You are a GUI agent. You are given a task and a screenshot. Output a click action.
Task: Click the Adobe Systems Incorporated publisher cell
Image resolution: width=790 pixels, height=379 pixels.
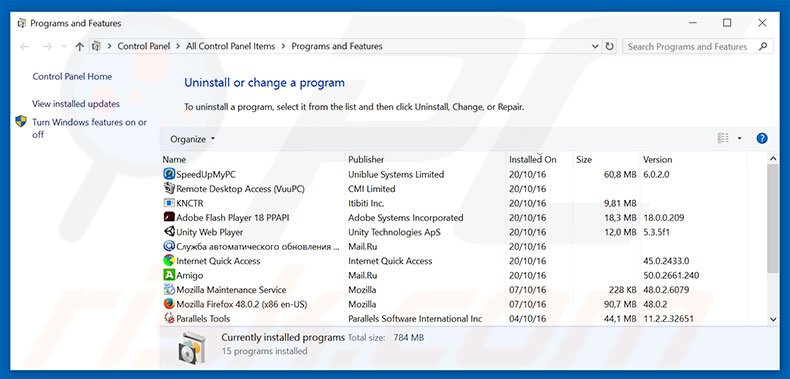pyautogui.click(x=406, y=218)
